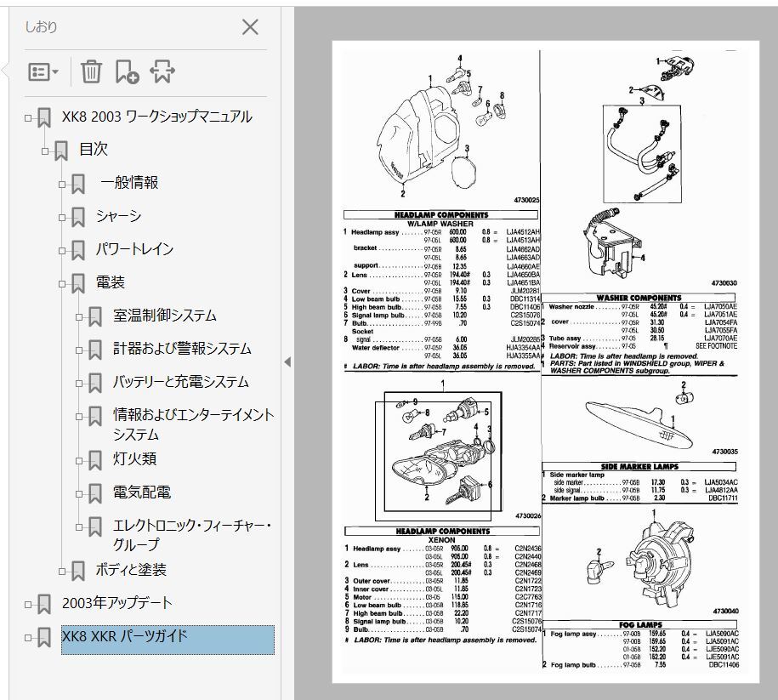This screenshot has height=700, width=778.
Task: Click bookmark icon beside 灯火類
Action: pos(94,461)
